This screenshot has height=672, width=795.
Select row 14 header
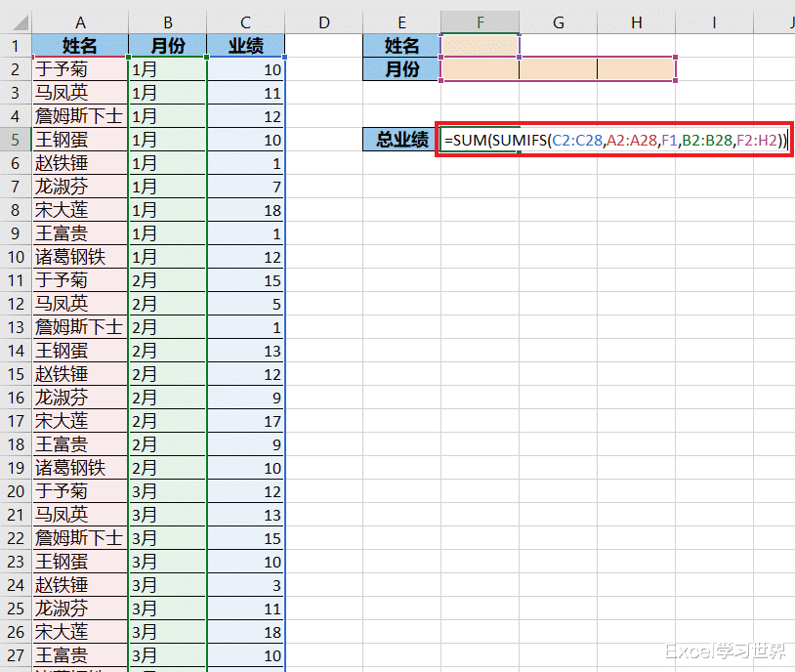pos(16,351)
